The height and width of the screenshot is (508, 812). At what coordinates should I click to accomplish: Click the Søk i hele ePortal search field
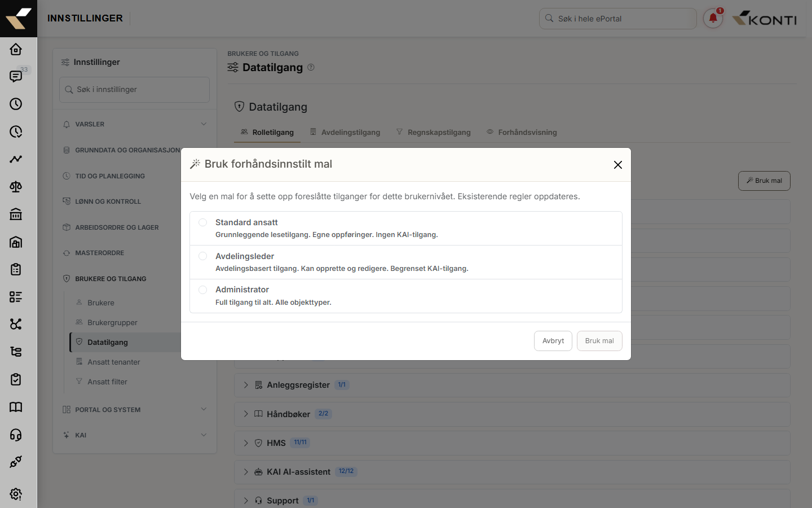618,19
